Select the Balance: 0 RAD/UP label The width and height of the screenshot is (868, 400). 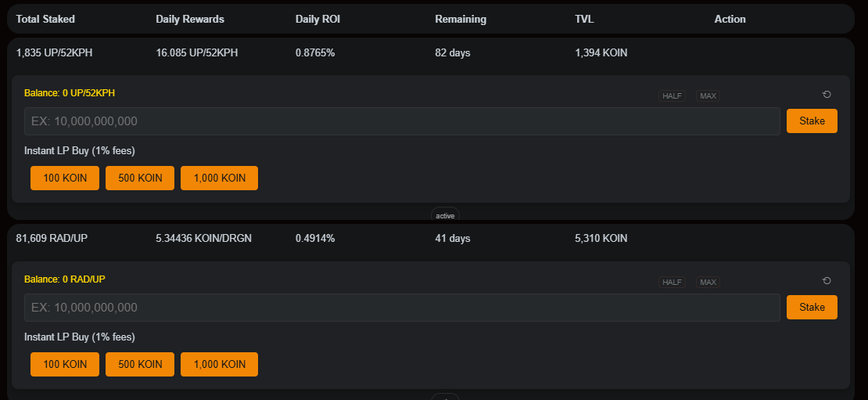65,279
